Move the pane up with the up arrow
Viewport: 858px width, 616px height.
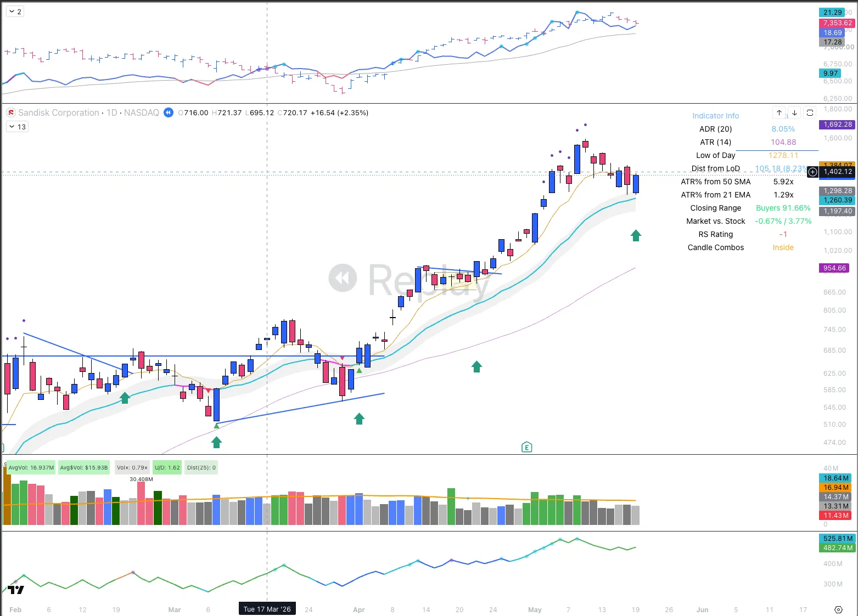779,112
